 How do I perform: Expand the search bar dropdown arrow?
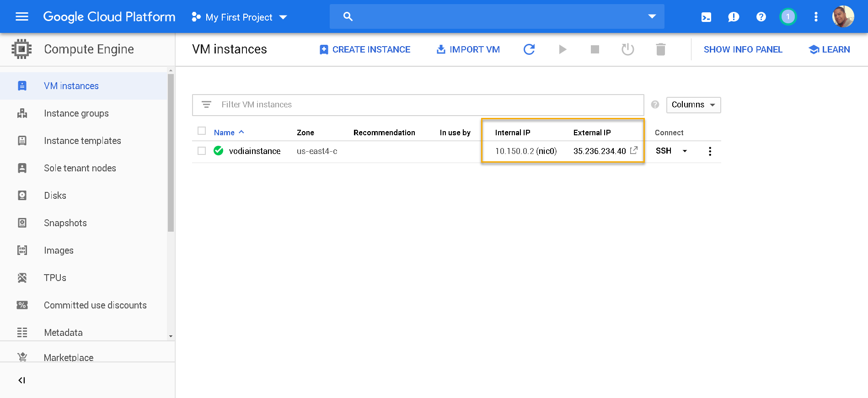652,16
